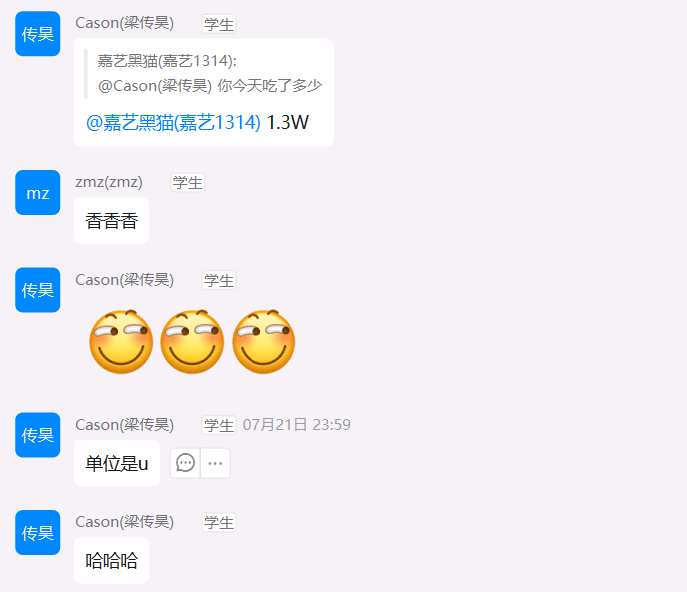
Task: Click the third smirking emoji
Action: pos(263,341)
